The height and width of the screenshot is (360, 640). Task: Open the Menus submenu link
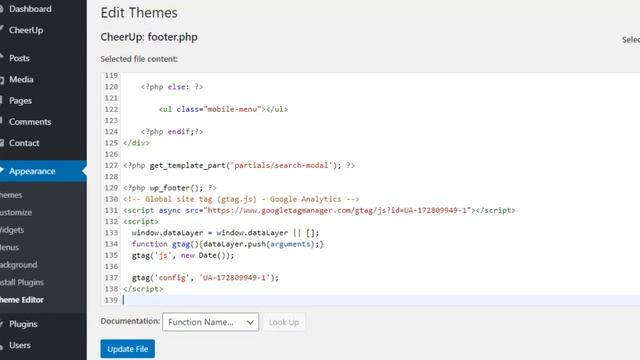tap(9, 247)
